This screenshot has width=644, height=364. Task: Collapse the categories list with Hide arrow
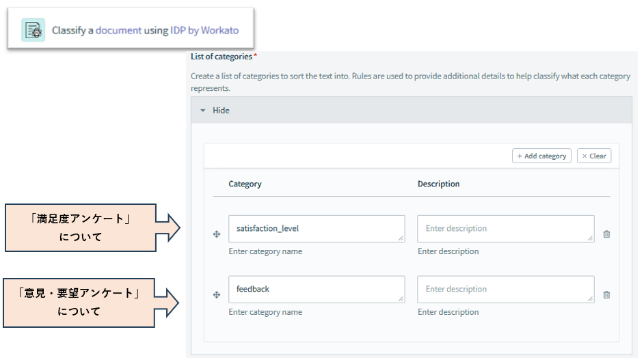point(203,111)
